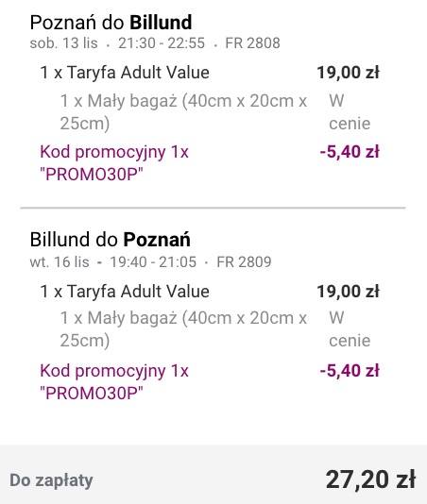
Task: Click flight number FR 2809
Action: click(x=244, y=261)
